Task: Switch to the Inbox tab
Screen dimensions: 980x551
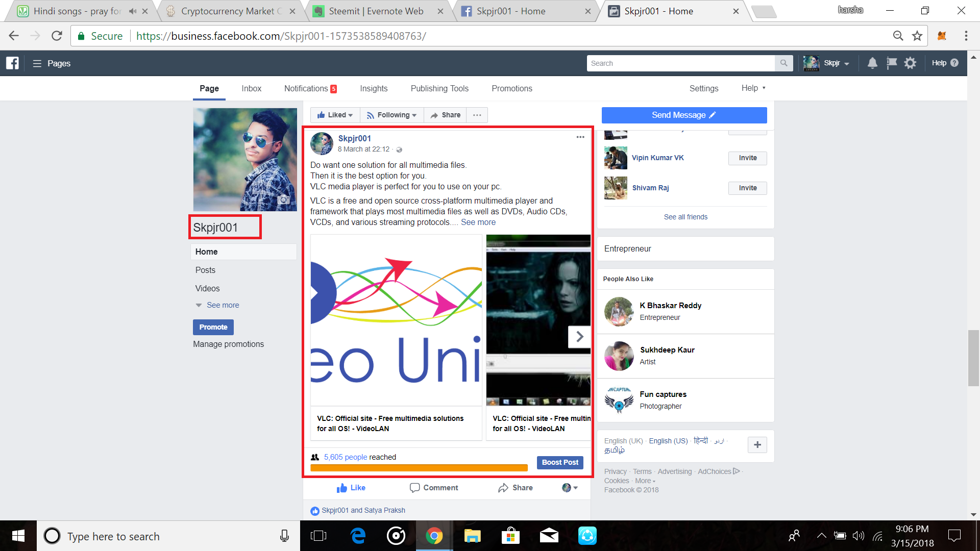Action: 251,89
